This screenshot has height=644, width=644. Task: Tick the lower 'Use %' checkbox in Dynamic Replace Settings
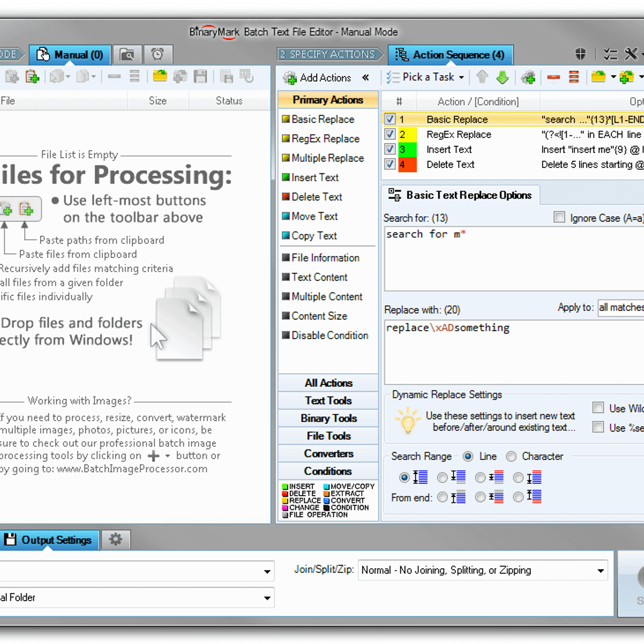[598, 427]
